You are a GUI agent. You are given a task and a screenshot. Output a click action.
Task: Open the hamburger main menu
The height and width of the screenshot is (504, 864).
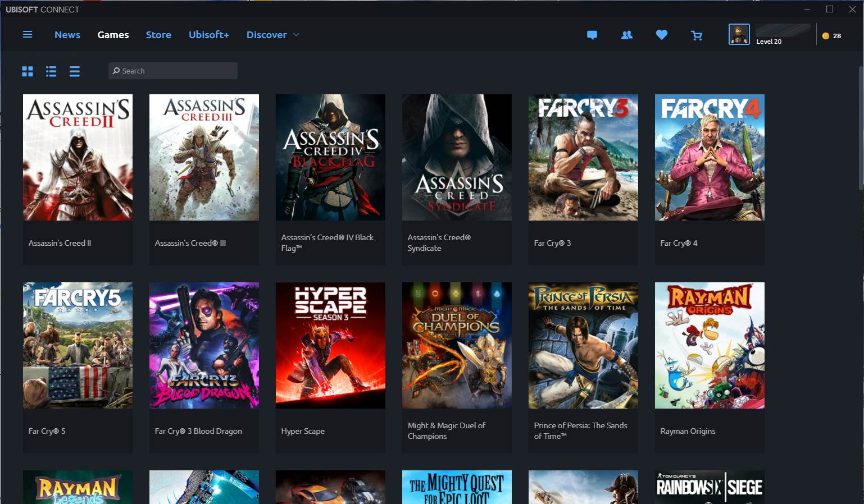[x=27, y=35]
